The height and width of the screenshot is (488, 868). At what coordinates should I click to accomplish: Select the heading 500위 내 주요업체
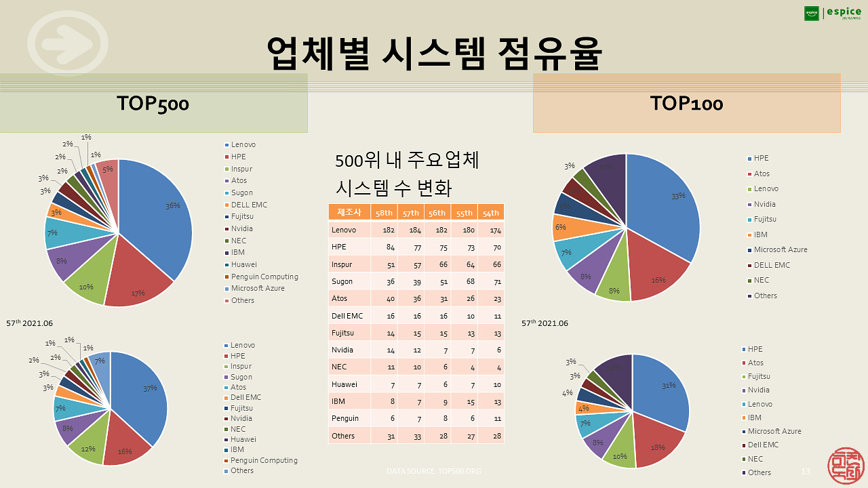[x=408, y=161]
